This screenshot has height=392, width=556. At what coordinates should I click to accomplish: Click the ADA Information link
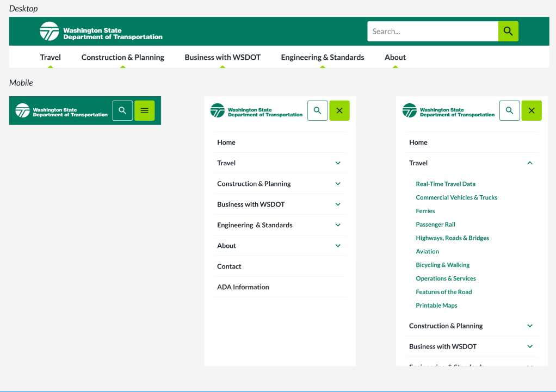(x=243, y=287)
